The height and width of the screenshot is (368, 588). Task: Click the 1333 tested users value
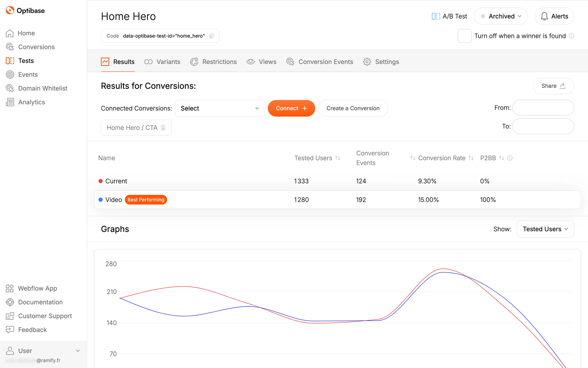tap(301, 181)
